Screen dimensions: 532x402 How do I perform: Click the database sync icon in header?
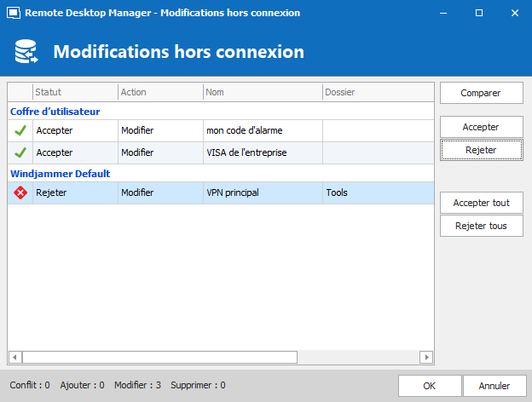[x=26, y=52]
